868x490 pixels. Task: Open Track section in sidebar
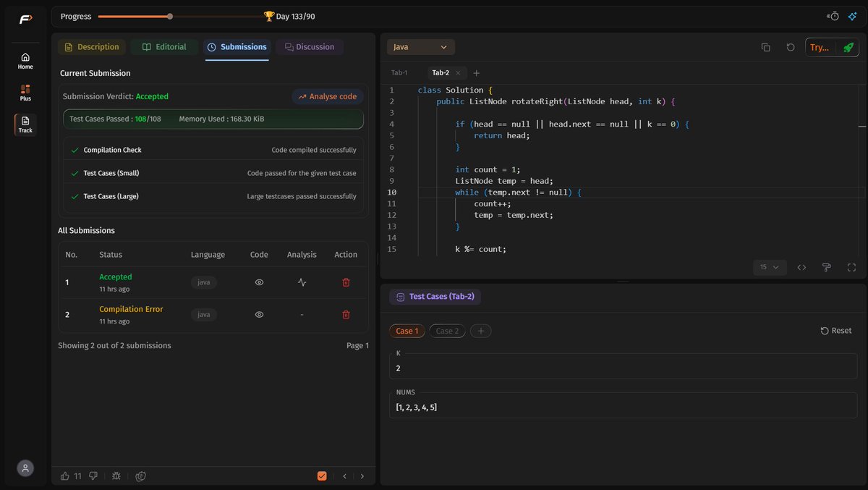(25, 124)
